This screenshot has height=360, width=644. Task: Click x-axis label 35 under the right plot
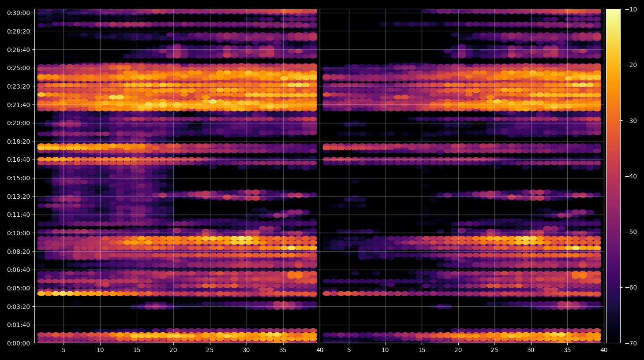click(567, 350)
